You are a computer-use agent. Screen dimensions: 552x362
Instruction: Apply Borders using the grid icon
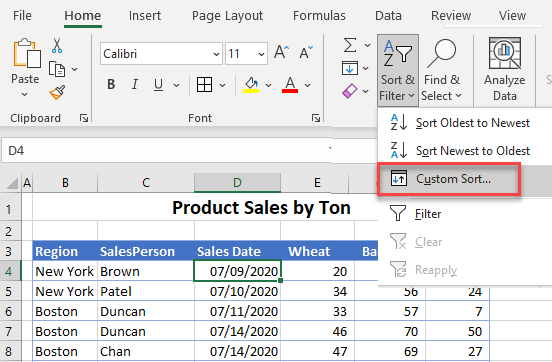pyautogui.click(x=205, y=85)
